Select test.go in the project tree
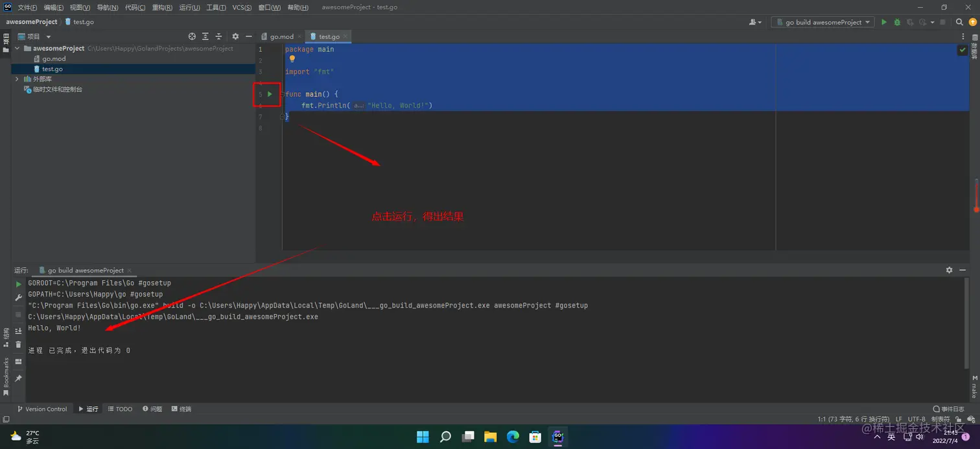 tap(52, 69)
